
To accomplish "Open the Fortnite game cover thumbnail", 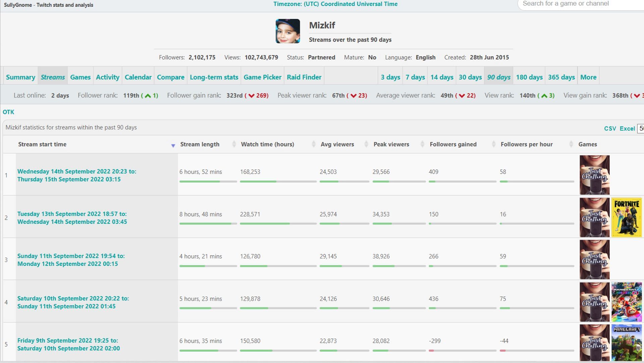I will 626,217.
